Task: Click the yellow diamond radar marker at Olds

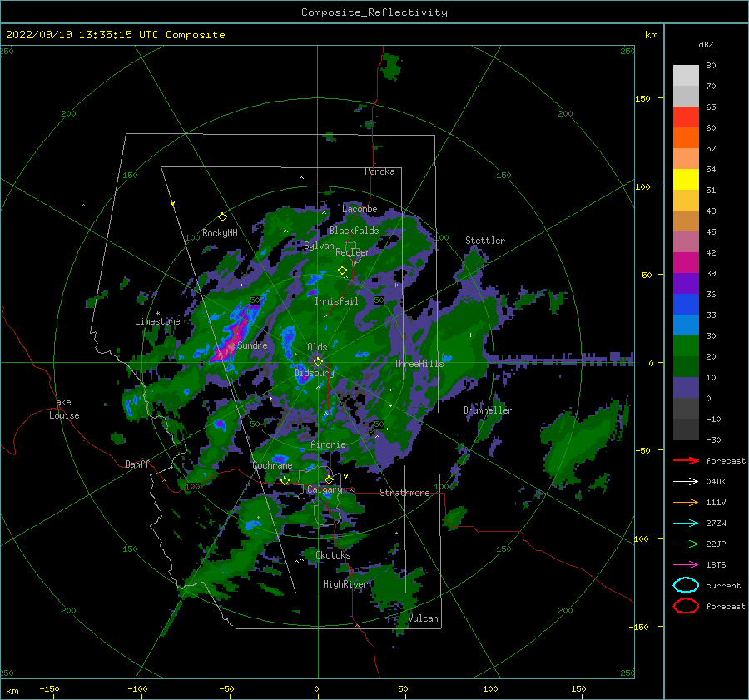Action: [318, 362]
